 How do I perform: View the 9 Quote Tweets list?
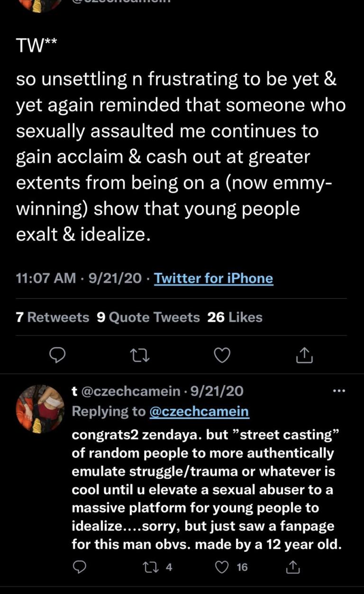148,317
